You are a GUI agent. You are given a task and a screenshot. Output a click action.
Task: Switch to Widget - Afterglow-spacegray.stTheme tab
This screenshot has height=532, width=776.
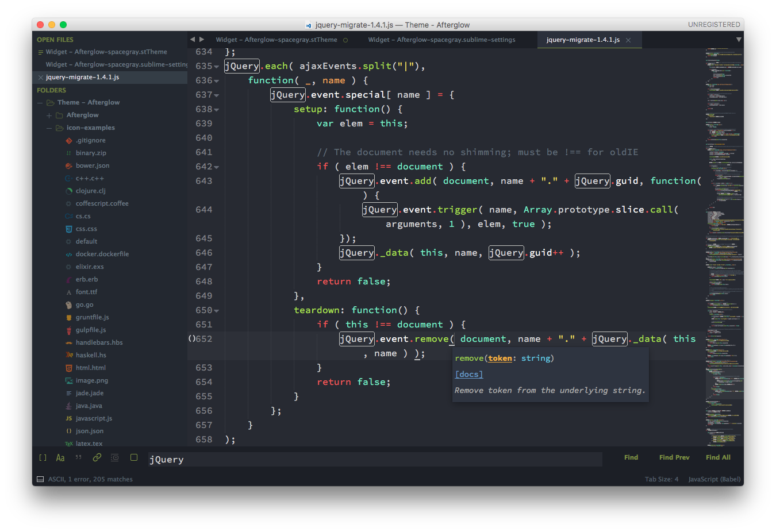point(276,40)
